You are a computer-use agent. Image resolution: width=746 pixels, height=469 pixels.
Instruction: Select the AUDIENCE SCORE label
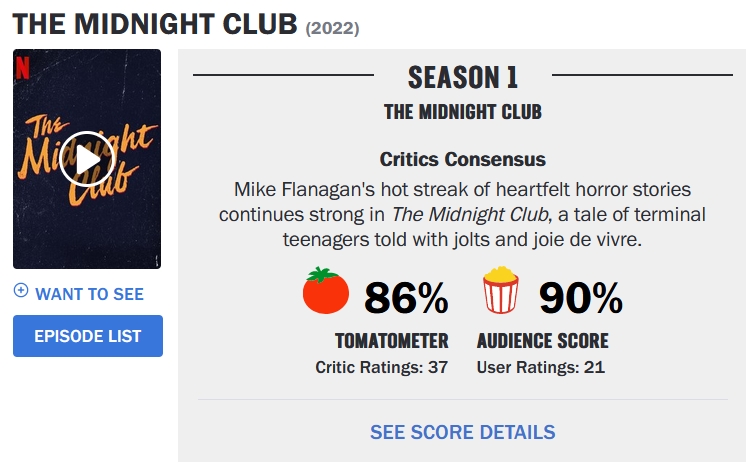(542, 340)
